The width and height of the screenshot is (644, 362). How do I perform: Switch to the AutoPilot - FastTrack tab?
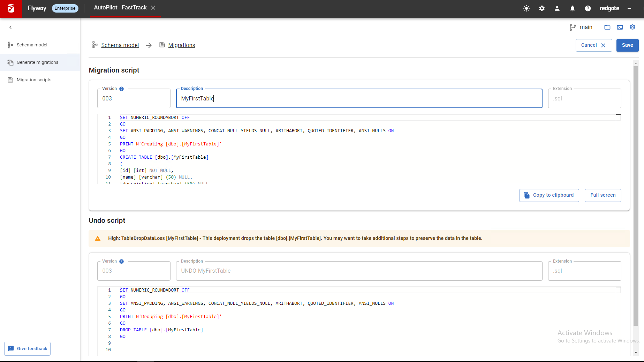120,7
